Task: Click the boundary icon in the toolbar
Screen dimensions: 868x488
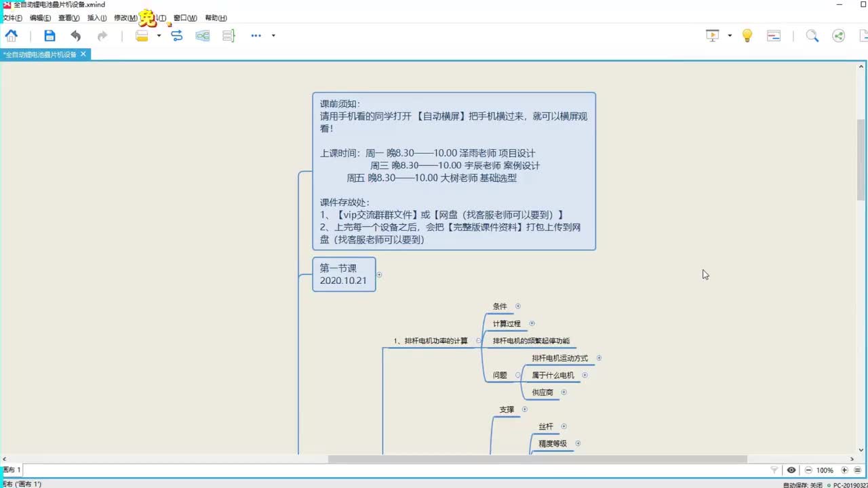Action: [x=203, y=36]
